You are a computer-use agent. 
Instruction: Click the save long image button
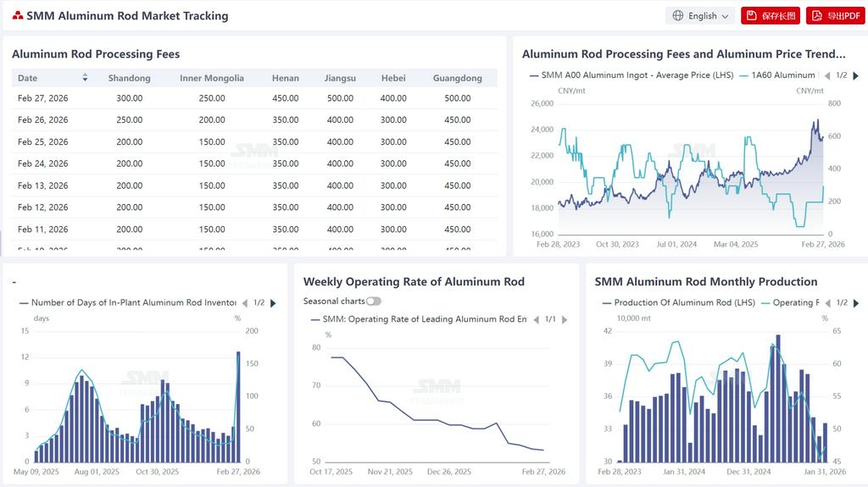click(x=771, y=16)
